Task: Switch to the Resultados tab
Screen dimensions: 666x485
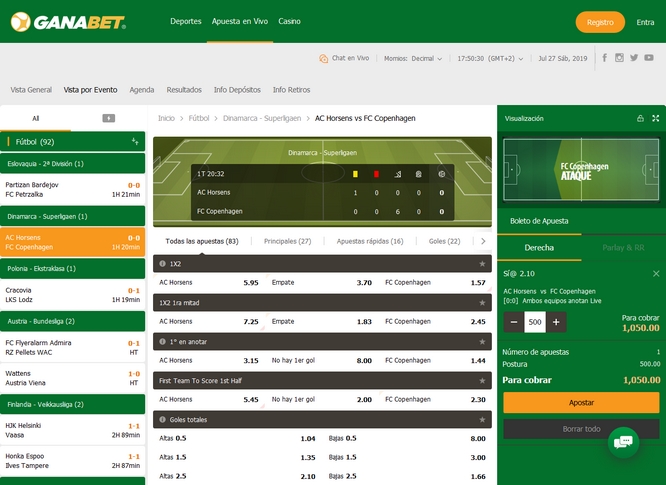Action: pos(184,90)
